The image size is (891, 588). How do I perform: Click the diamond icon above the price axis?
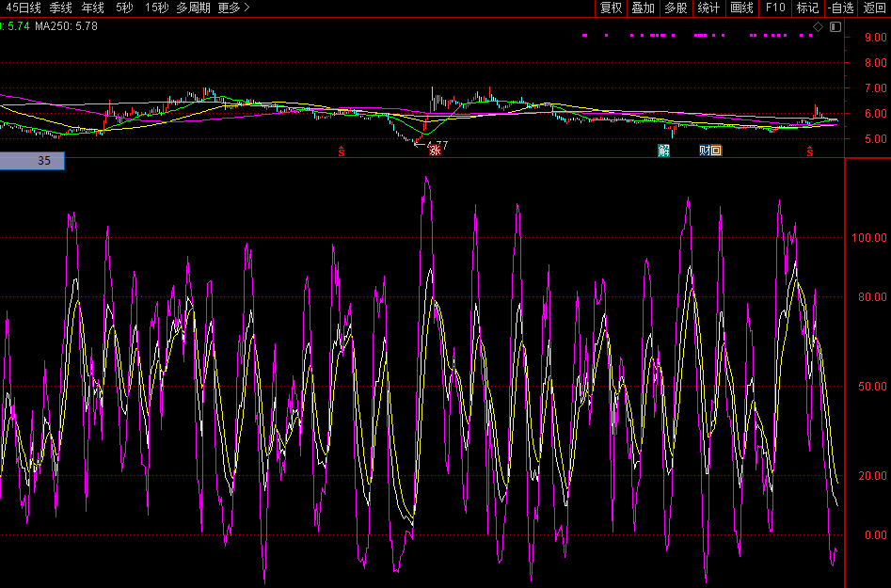pos(818,26)
